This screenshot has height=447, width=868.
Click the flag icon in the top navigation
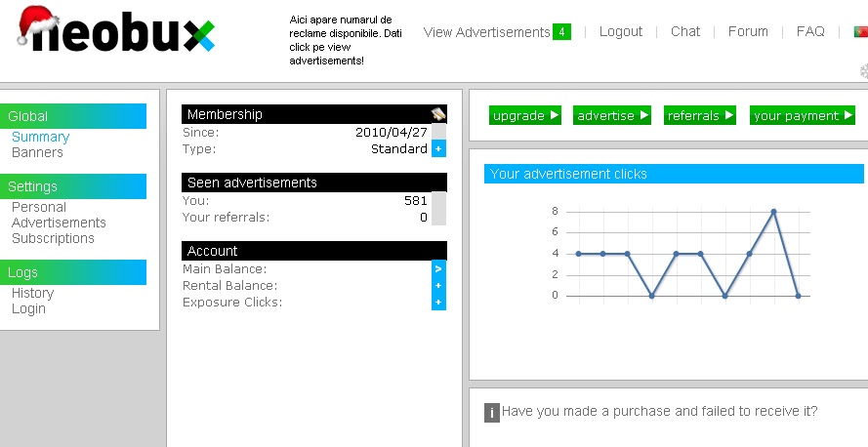pos(861,32)
